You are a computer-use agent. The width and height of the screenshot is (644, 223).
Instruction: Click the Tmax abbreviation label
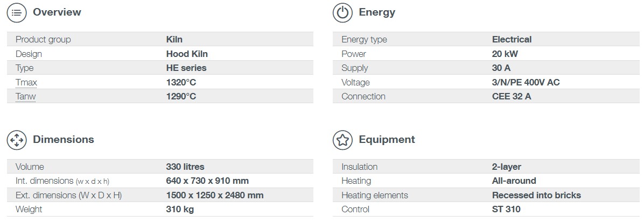tap(26, 82)
